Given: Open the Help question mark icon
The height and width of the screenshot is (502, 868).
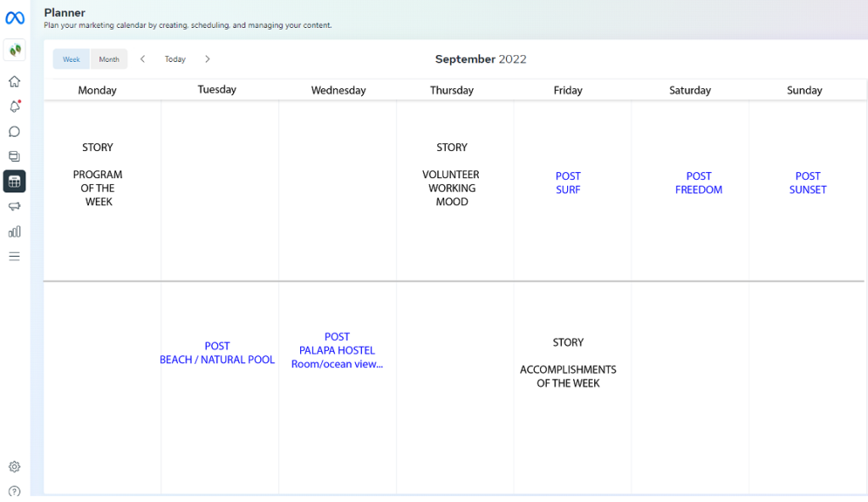Looking at the screenshot, I should pyautogui.click(x=14, y=491).
